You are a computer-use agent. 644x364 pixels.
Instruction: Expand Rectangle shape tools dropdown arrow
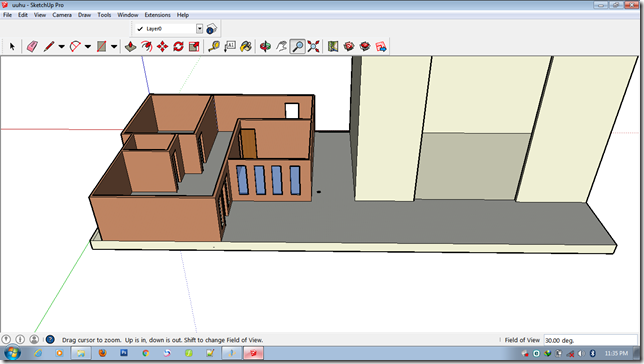[x=114, y=46]
